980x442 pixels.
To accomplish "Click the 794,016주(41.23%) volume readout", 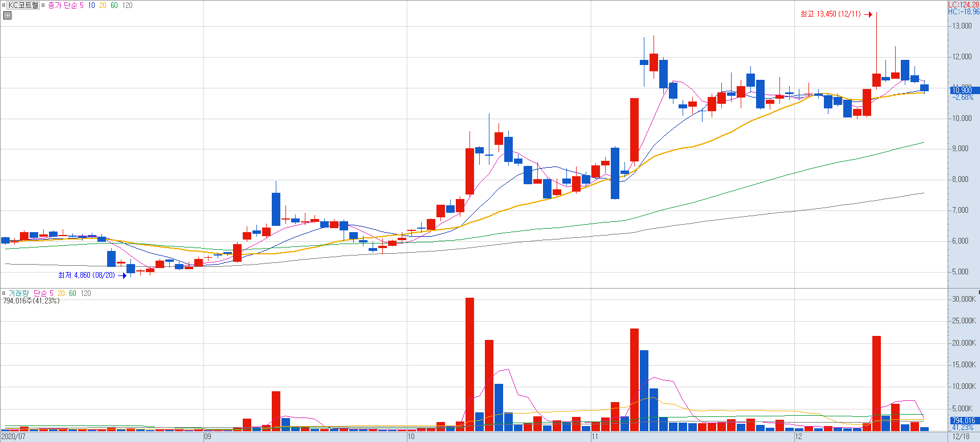I will (x=31, y=301).
